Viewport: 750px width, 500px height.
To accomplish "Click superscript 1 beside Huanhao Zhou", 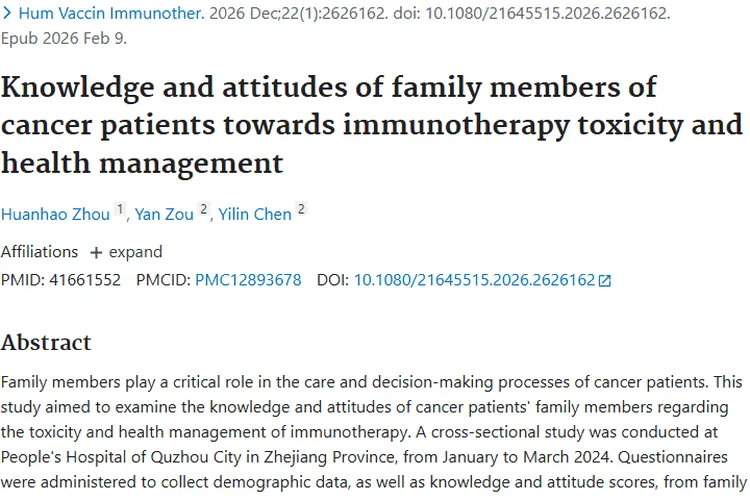I will [120, 209].
